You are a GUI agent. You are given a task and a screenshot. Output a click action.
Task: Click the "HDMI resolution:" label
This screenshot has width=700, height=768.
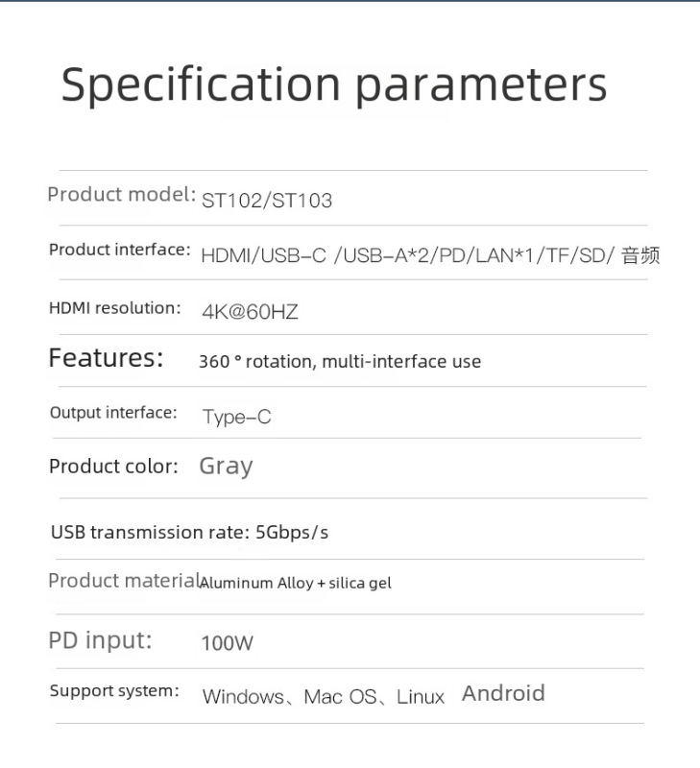tap(114, 308)
